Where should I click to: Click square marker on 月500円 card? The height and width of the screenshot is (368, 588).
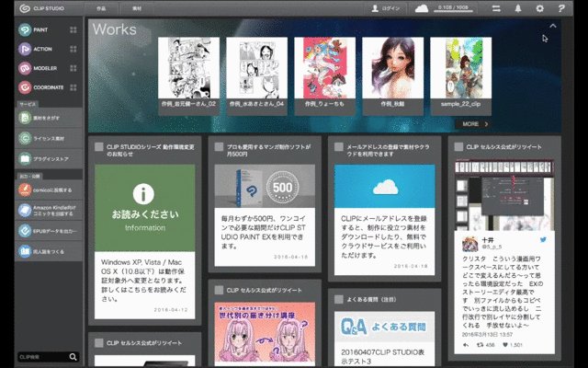point(219,147)
